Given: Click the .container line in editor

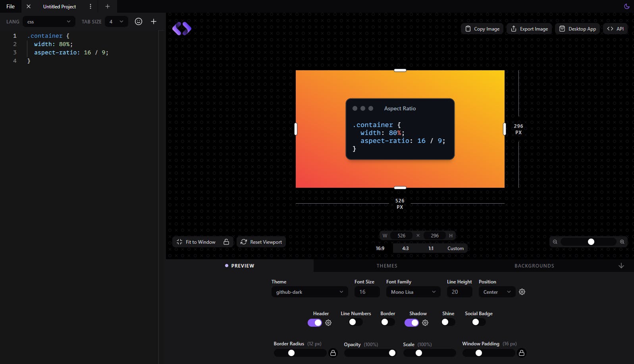Looking at the screenshot, I should 48,36.
